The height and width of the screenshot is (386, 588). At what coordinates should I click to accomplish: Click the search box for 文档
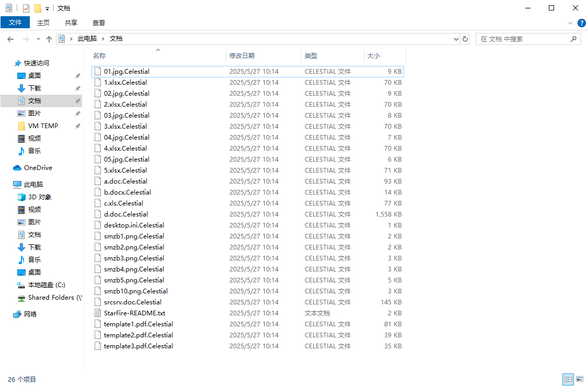tap(523, 39)
